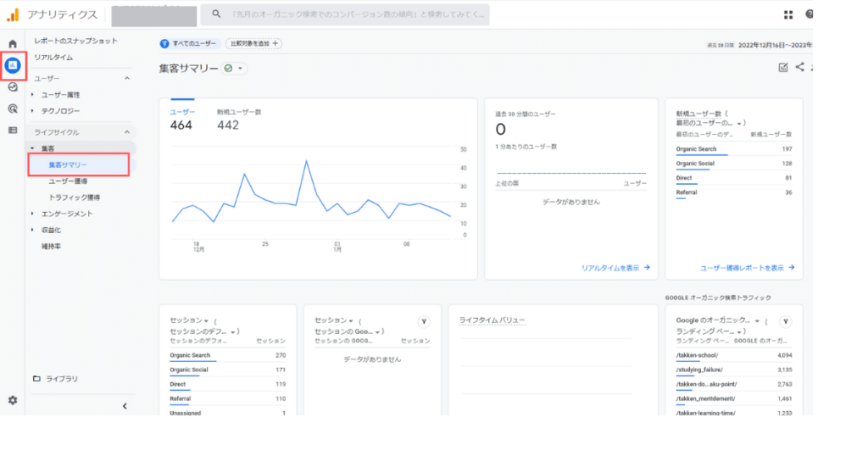Click the customize report pencil icon

[x=782, y=68]
